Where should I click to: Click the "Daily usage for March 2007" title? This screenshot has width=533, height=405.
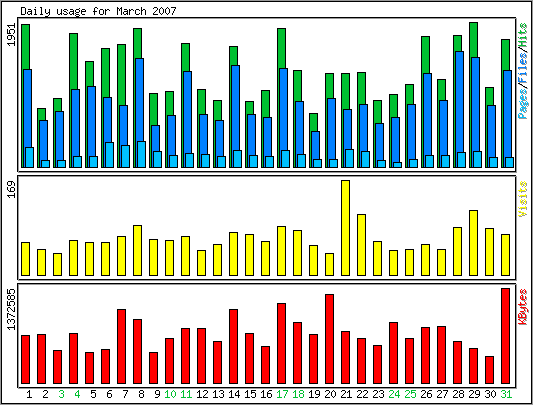tap(98, 11)
